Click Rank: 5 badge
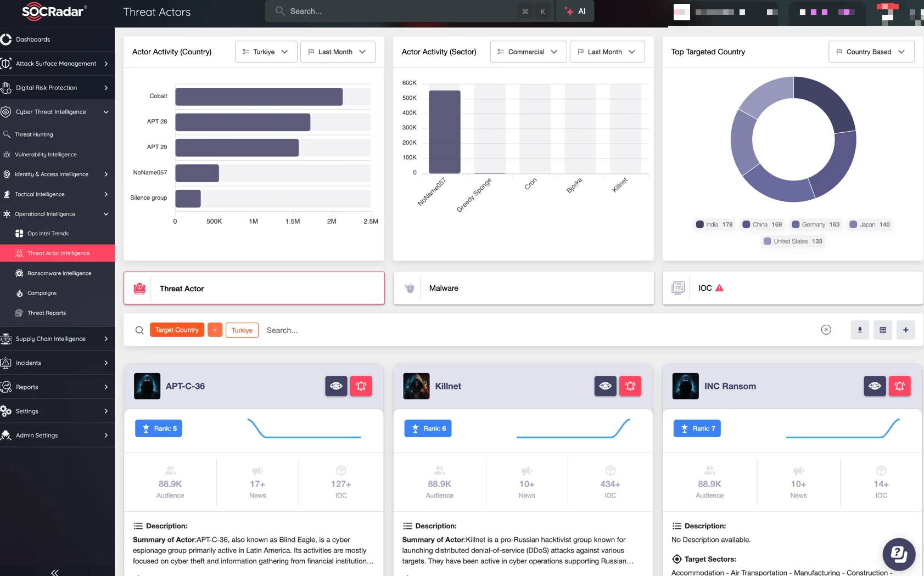924x576 pixels. click(159, 428)
